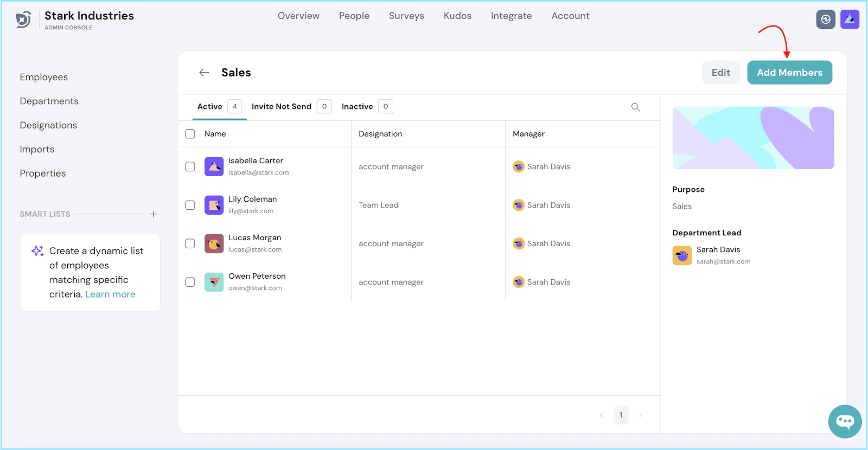Click the Stark Industries logo icon
This screenshot has width=868, height=450.
pyautogui.click(x=23, y=20)
